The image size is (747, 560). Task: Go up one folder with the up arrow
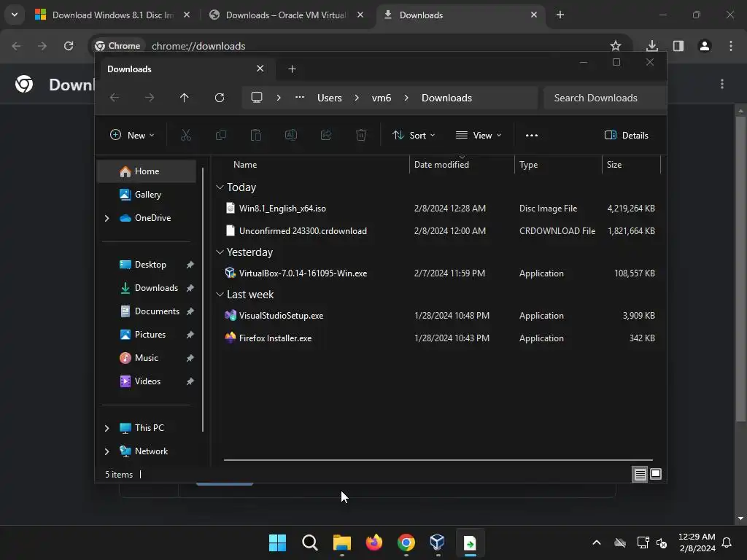pyautogui.click(x=185, y=98)
